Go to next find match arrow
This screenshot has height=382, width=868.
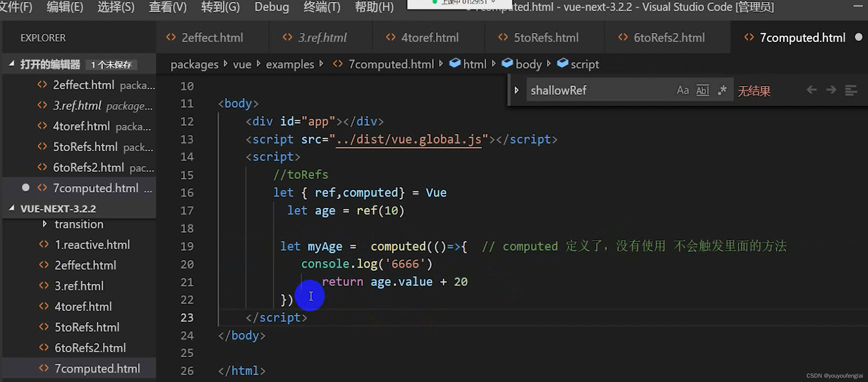click(831, 90)
